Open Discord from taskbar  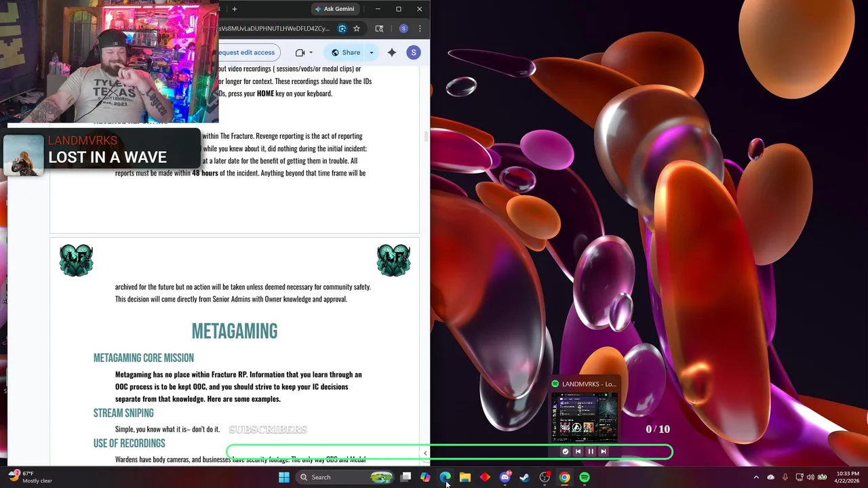505,477
